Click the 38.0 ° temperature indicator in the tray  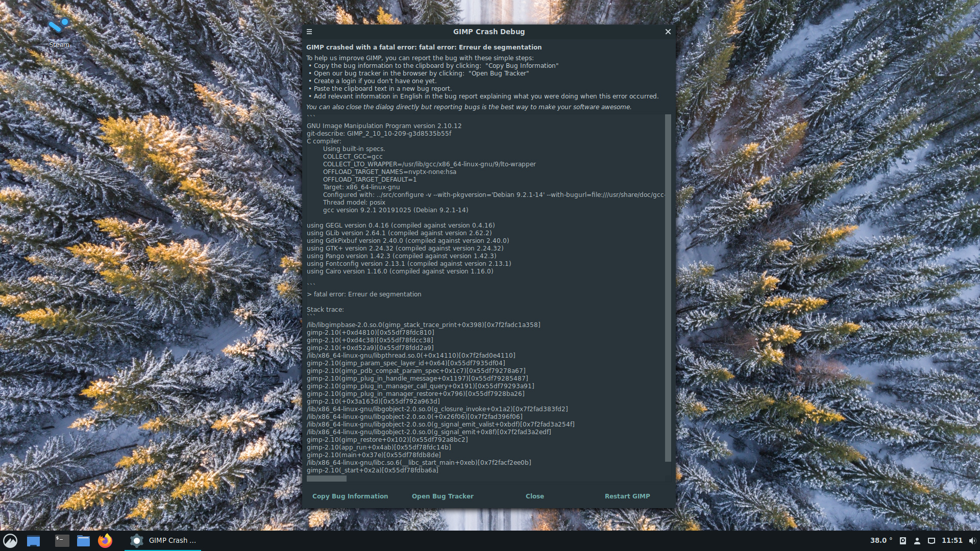pos(881,540)
